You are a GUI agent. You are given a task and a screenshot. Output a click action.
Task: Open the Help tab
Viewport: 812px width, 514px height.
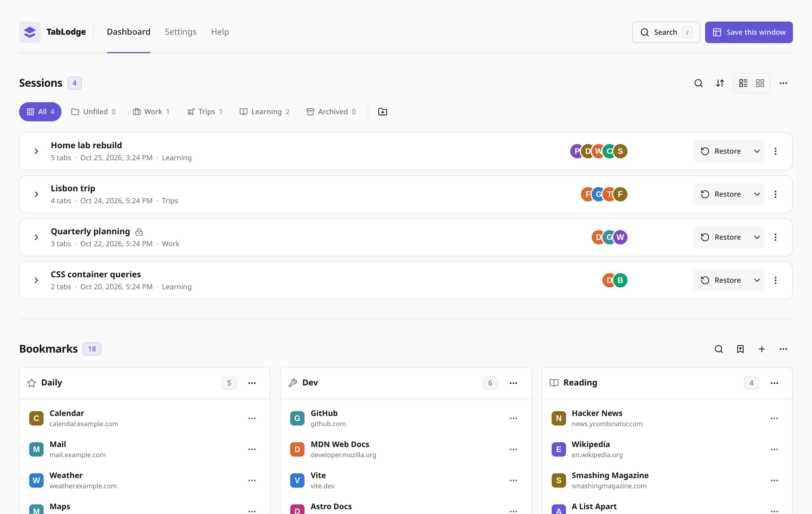[x=220, y=32]
